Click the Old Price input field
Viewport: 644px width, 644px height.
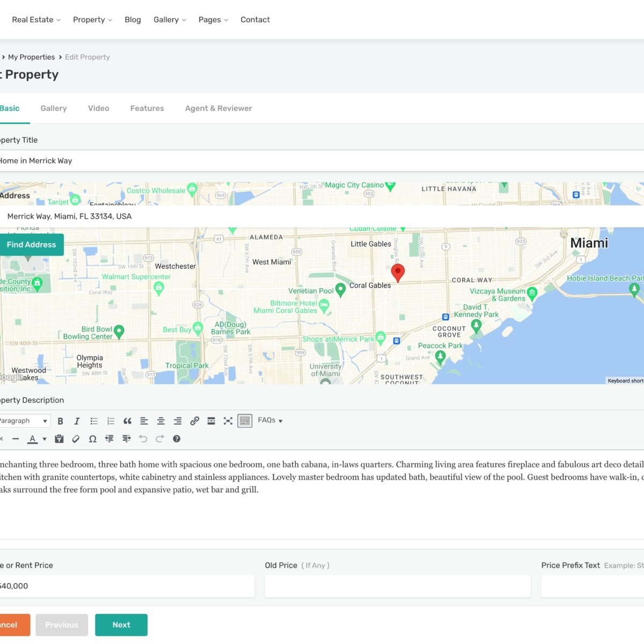pos(398,586)
